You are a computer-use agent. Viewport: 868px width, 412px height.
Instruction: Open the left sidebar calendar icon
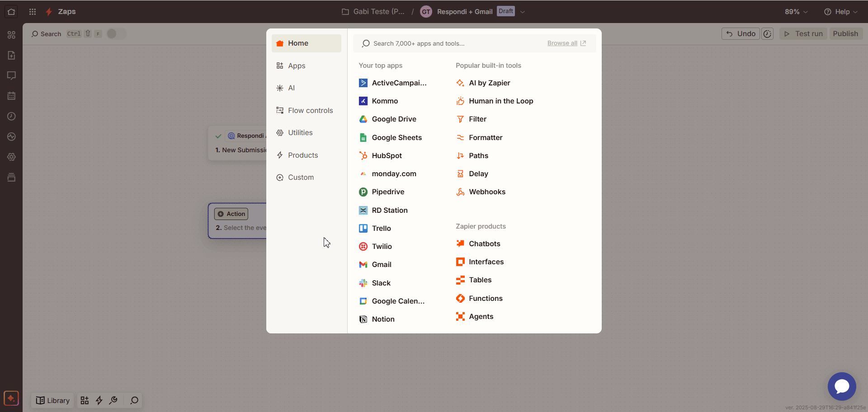[11, 96]
